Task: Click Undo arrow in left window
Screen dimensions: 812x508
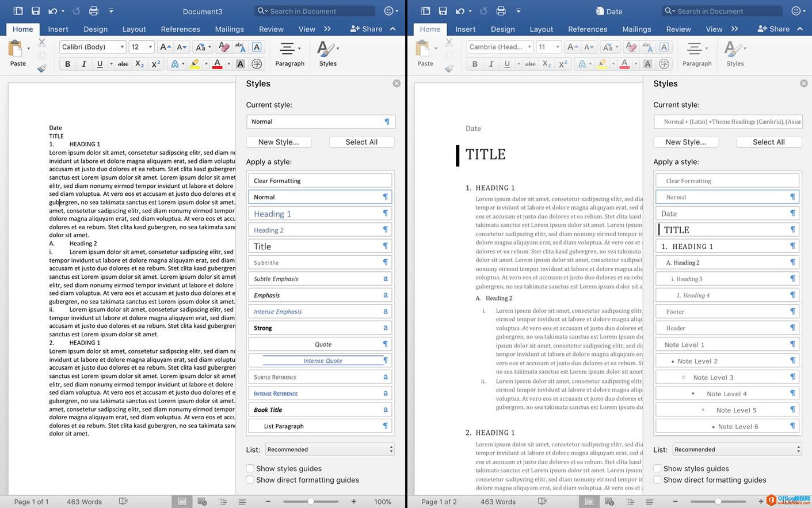Action: [52, 11]
